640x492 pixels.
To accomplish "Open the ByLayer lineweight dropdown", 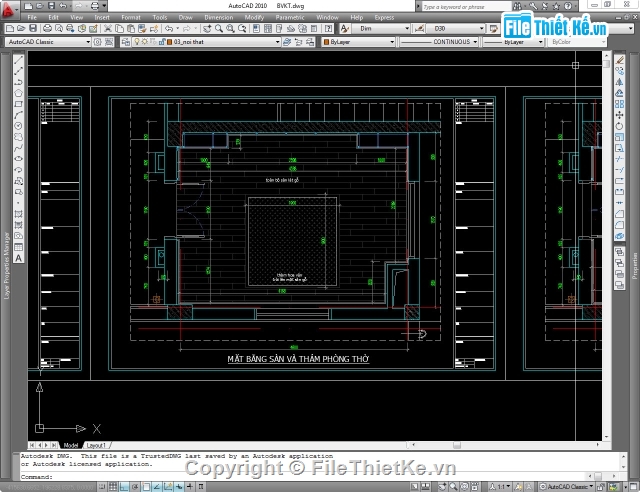I will pos(513,42).
